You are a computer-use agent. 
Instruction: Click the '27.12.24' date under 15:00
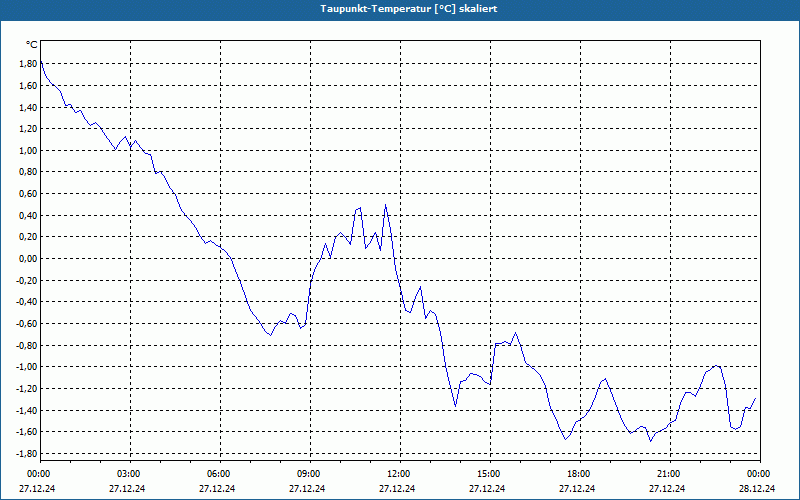click(487, 488)
